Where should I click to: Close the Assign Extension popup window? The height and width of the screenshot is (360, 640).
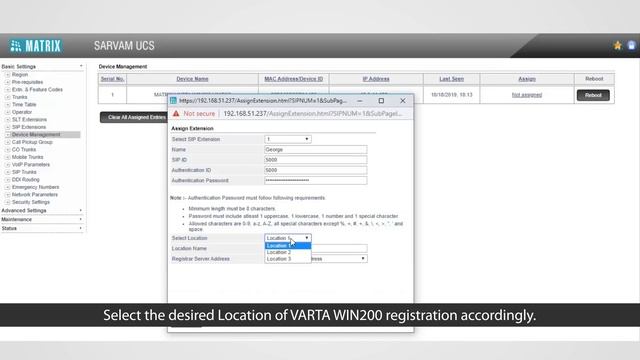pyautogui.click(x=403, y=100)
